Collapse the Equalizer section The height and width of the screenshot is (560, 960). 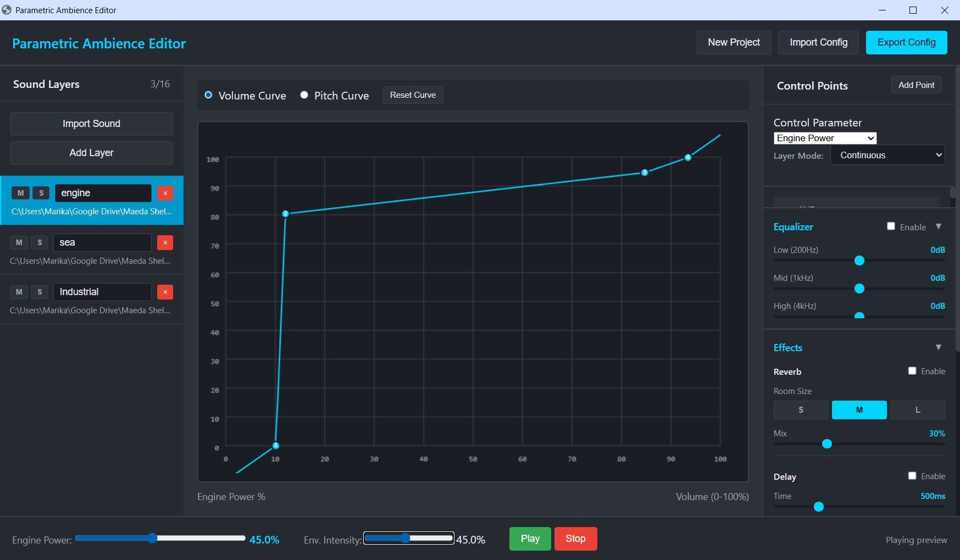pos(939,226)
